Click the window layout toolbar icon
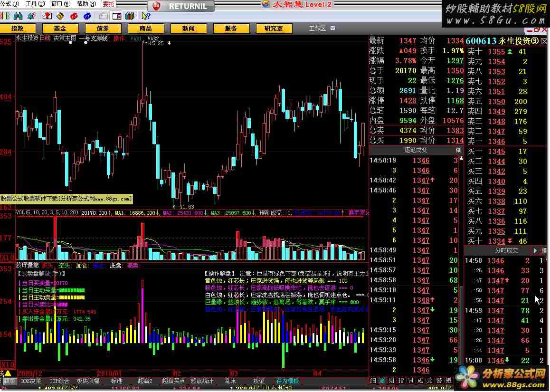Viewport: 550px width, 392px height. point(117,16)
